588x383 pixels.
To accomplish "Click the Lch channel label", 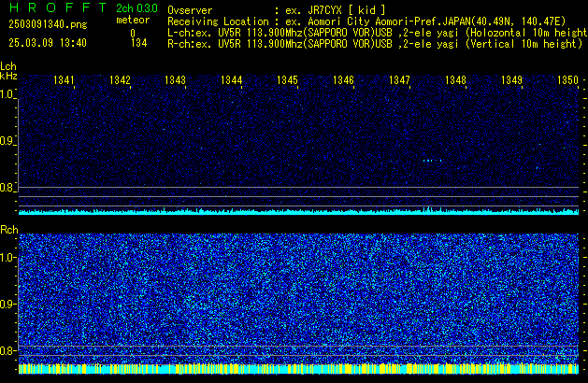I will tap(8, 66).
